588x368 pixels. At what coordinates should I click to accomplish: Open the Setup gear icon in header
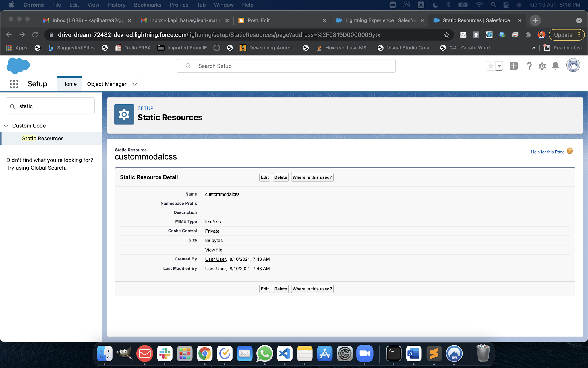coord(542,66)
